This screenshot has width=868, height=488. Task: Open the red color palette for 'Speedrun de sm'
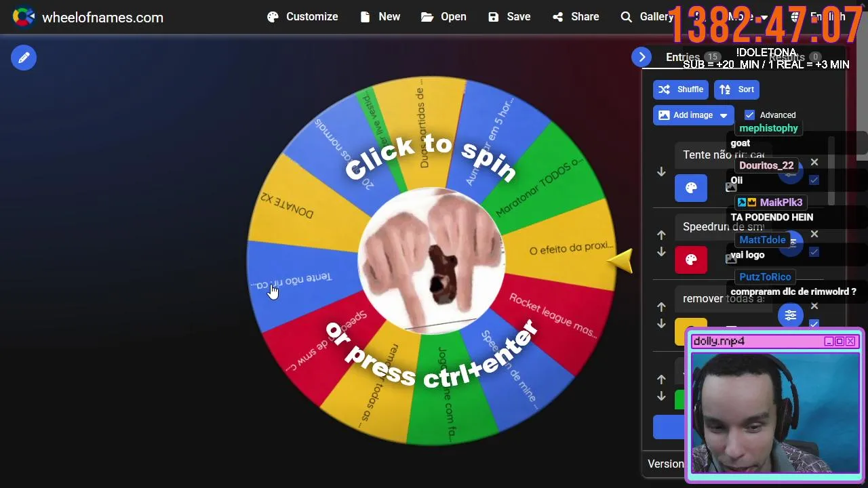(691, 260)
